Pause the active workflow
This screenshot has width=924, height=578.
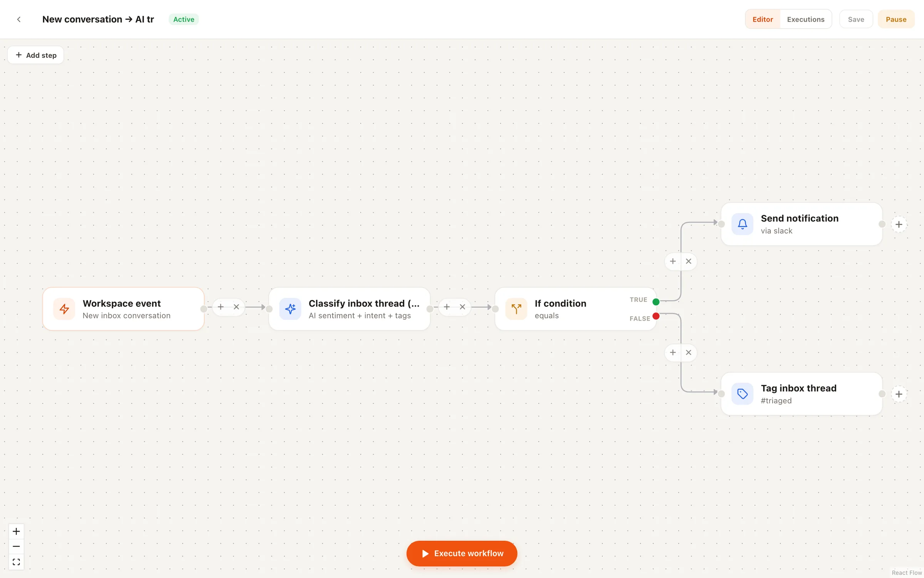896,19
